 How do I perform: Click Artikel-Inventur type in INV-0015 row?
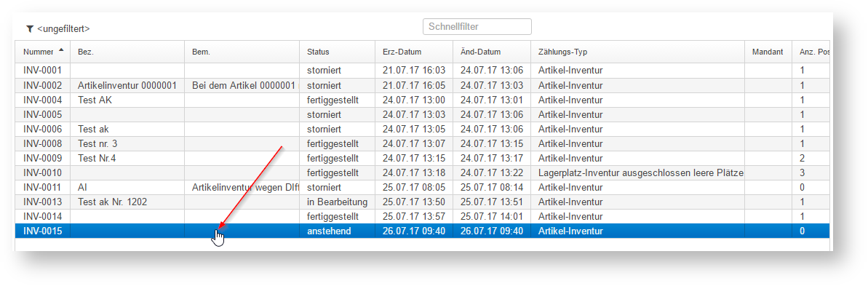[637, 231]
